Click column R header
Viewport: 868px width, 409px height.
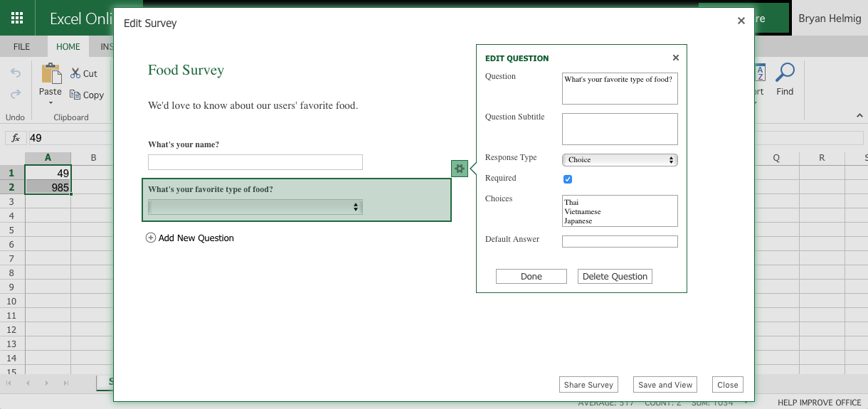[x=822, y=158]
